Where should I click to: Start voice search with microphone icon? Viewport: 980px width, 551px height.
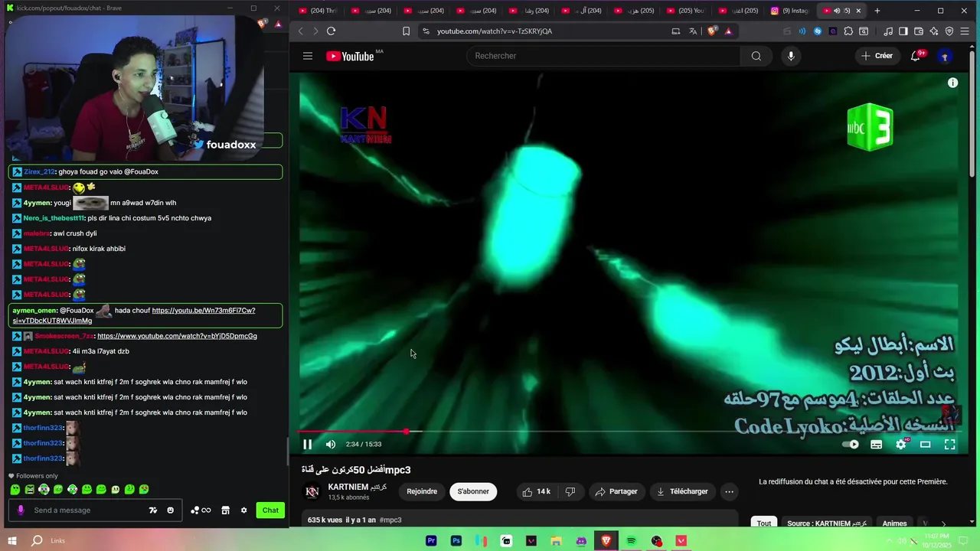click(791, 56)
